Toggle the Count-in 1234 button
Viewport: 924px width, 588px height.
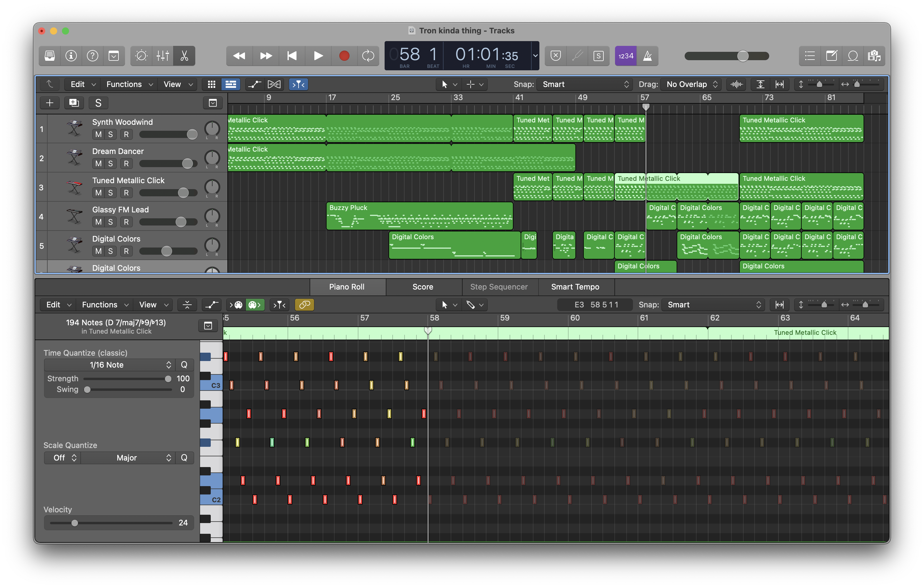(625, 56)
